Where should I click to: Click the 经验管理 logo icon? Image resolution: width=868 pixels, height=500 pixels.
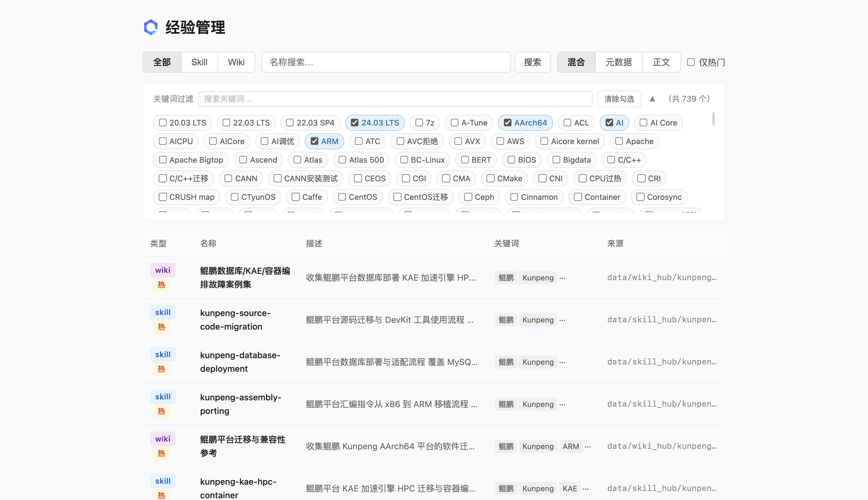150,27
